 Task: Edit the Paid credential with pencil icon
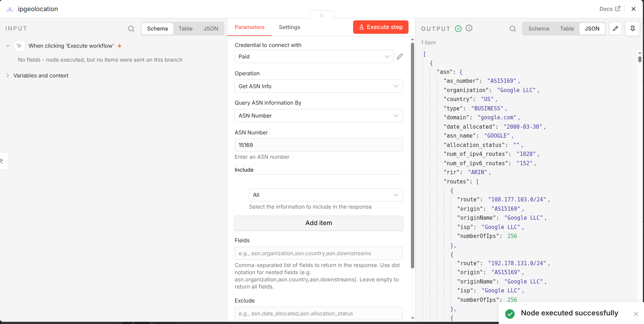pyautogui.click(x=400, y=57)
